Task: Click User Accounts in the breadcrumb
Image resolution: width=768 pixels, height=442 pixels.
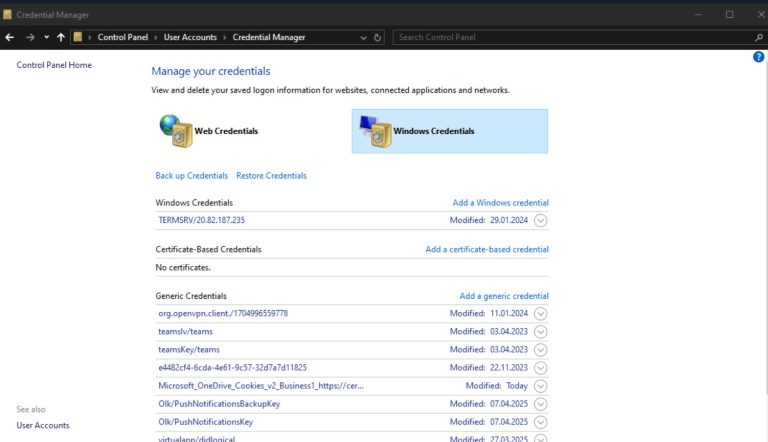Action: pyautogui.click(x=190, y=37)
